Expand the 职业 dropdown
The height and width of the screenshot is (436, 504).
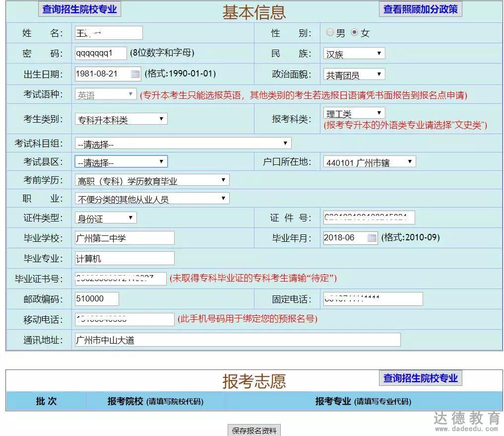point(152,199)
